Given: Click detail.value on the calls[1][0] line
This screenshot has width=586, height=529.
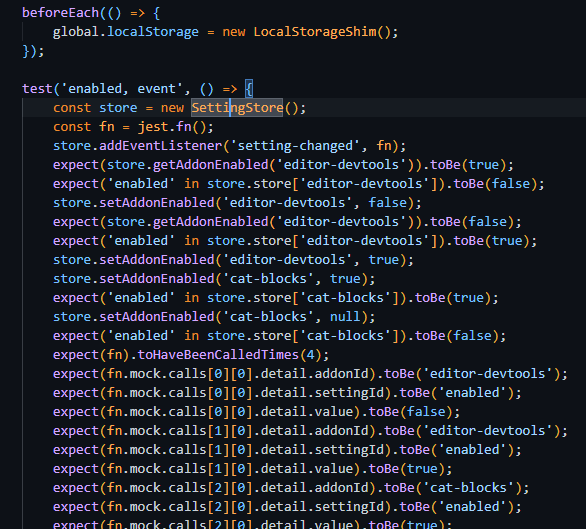Looking at the screenshot, I should 307,469.
